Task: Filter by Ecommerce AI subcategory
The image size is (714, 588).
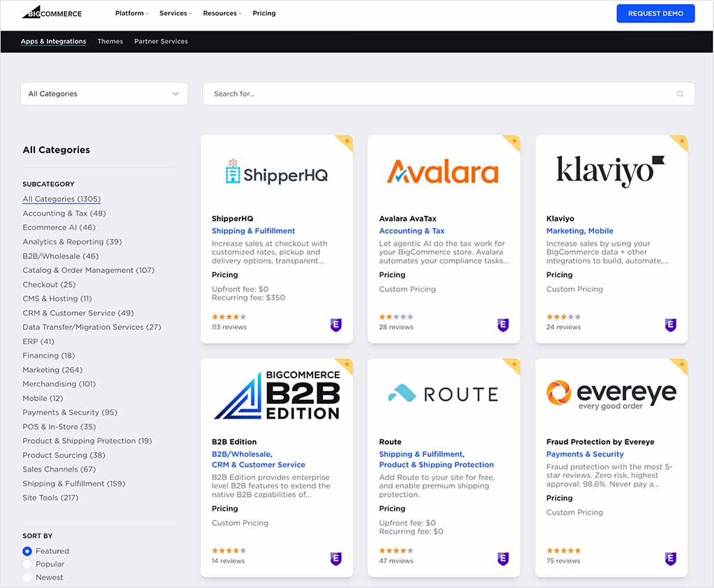Action: coord(59,228)
